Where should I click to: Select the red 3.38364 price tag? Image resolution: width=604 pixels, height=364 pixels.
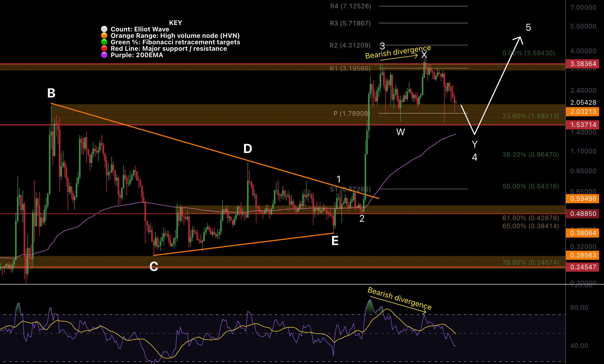click(x=582, y=64)
